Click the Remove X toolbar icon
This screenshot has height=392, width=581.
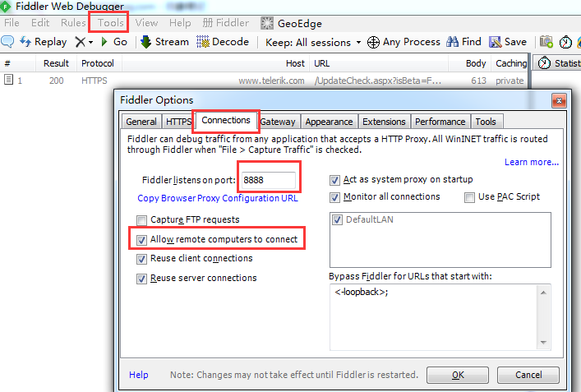[80, 42]
